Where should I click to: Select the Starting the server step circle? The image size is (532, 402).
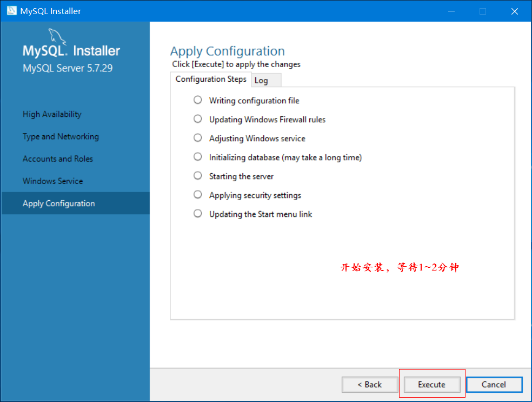click(x=197, y=175)
